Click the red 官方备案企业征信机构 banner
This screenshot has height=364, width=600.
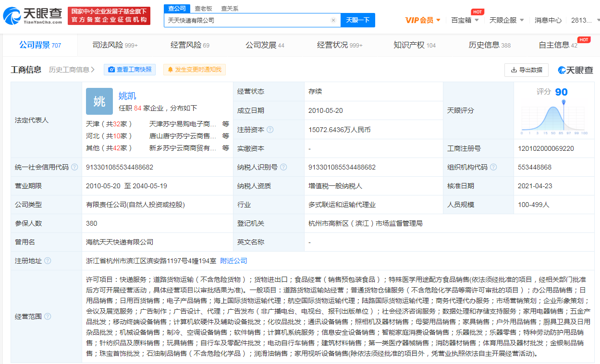pos(109,16)
